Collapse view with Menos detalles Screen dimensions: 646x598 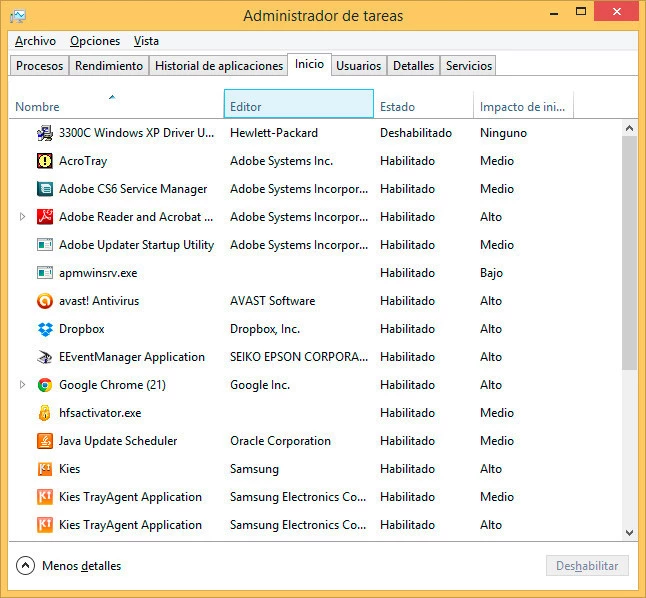69,566
